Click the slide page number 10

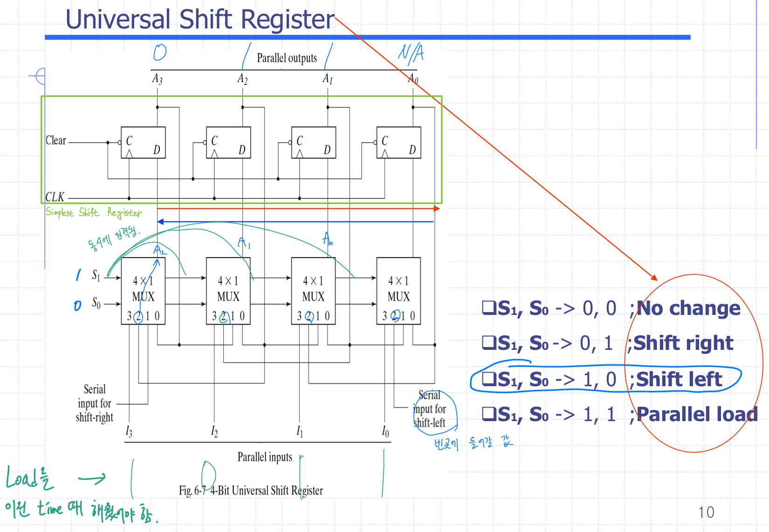pos(706,512)
